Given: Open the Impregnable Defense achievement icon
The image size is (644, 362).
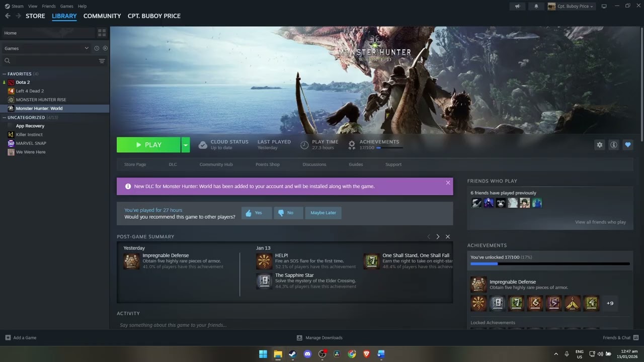Looking at the screenshot, I should coord(132,261).
